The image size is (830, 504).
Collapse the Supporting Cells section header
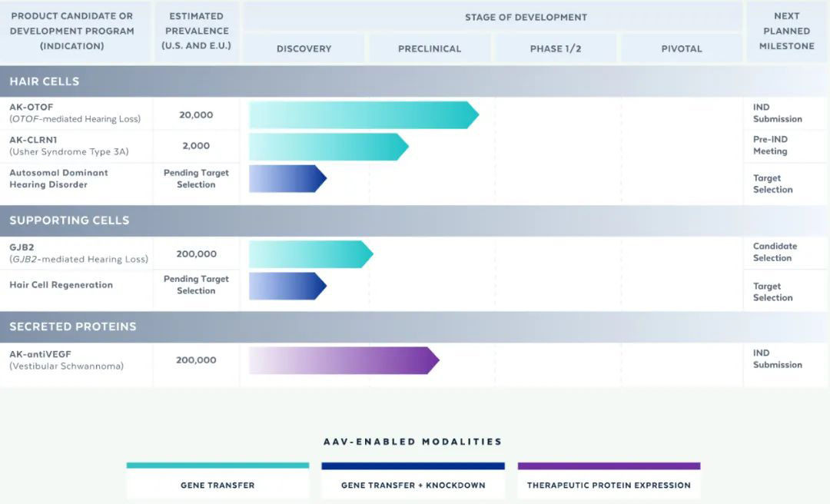[x=69, y=220]
